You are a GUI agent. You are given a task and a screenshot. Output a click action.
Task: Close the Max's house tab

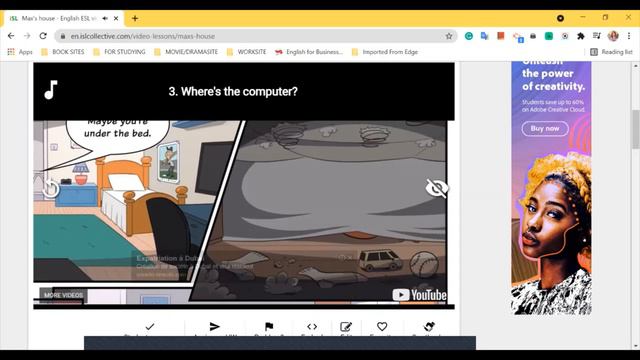tap(116, 18)
